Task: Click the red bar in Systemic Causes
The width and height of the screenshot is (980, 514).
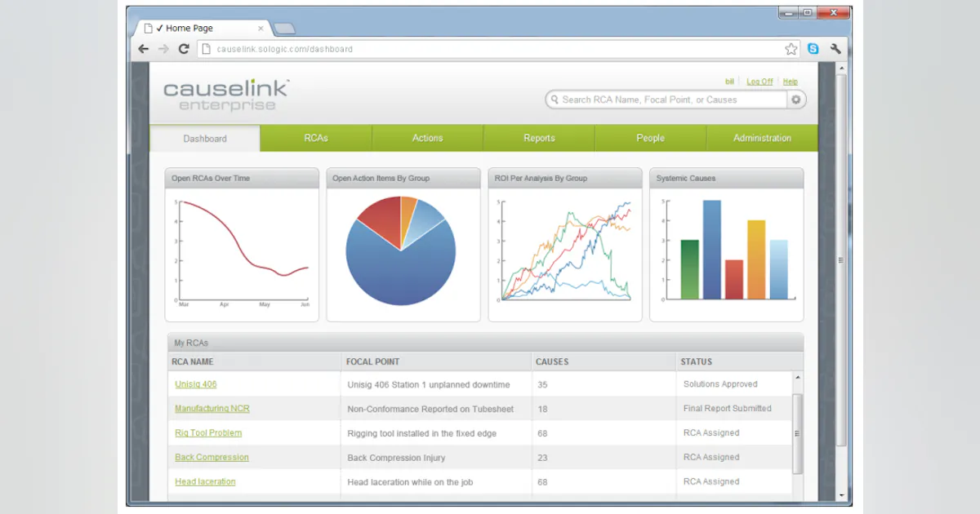Action: click(734, 279)
